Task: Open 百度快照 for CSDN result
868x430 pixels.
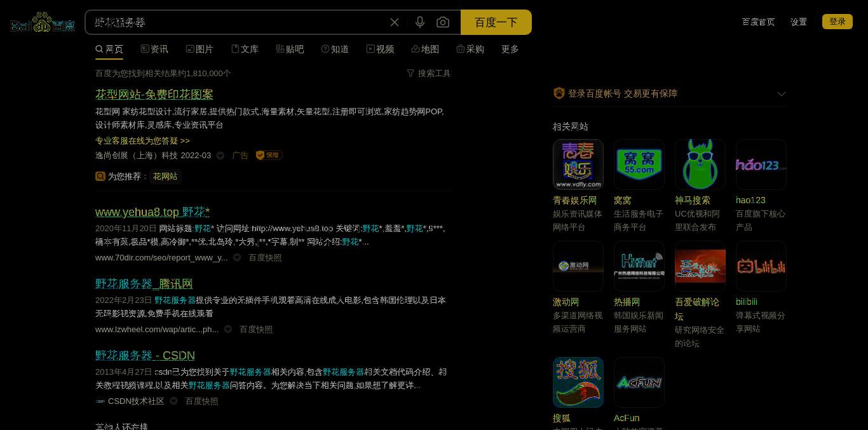Action: click(201, 401)
